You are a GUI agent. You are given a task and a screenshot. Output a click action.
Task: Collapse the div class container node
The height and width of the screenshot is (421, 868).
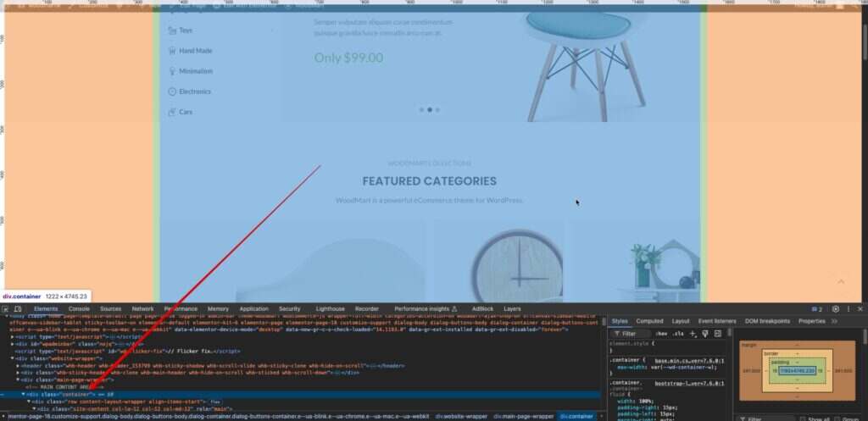23,395
